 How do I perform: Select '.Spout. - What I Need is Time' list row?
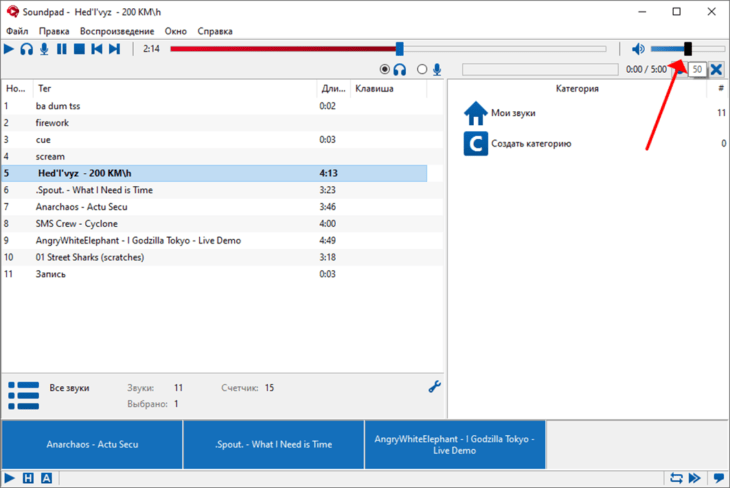click(222, 190)
